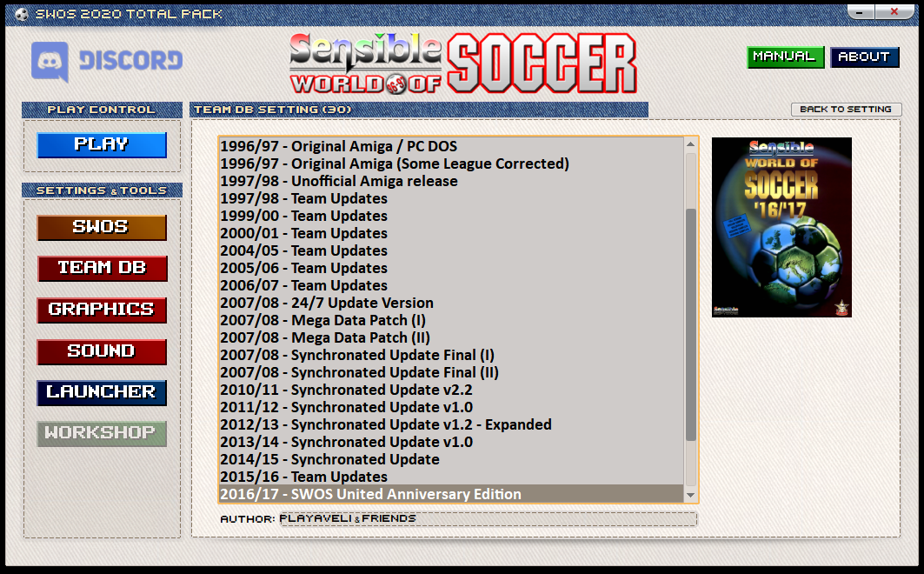The width and height of the screenshot is (924, 574).
Task: Open the SOUND settings
Action: tap(102, 351)
